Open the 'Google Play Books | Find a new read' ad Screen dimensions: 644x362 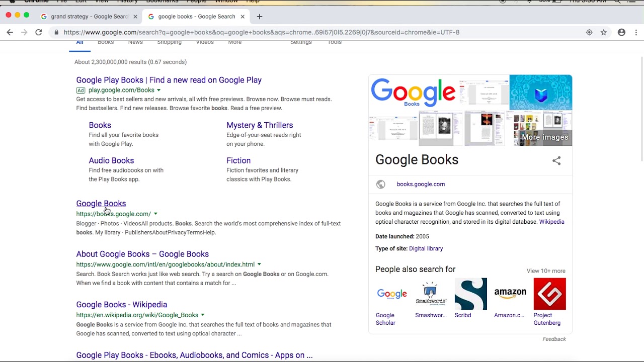(x=169, y=80)
